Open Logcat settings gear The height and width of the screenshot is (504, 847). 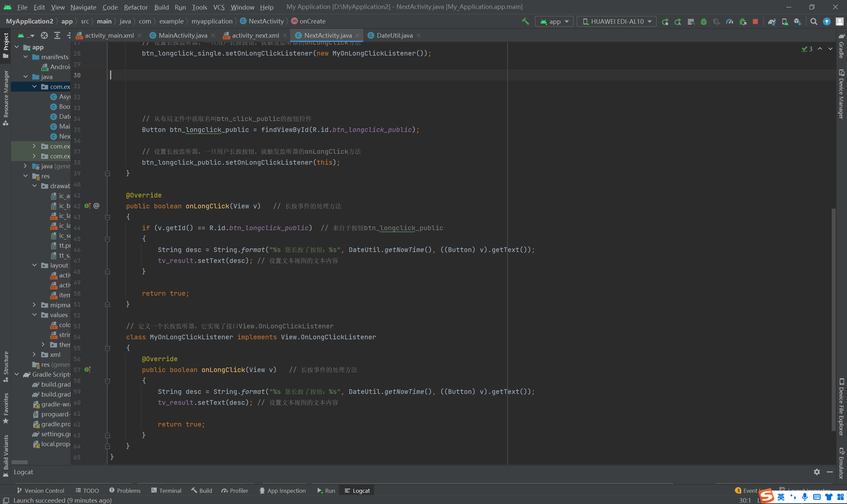(817, 472)
